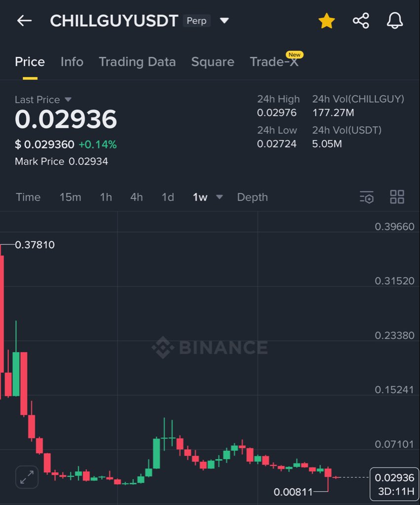420x505 pixels.
Task: Expand chart to fullscreen icon
Action: click(27, 477)
